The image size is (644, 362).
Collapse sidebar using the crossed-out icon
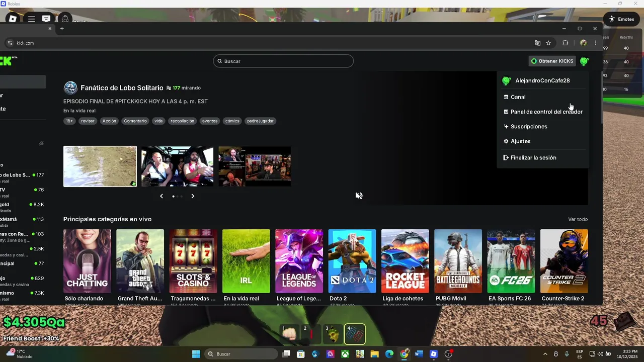point(41,143)
